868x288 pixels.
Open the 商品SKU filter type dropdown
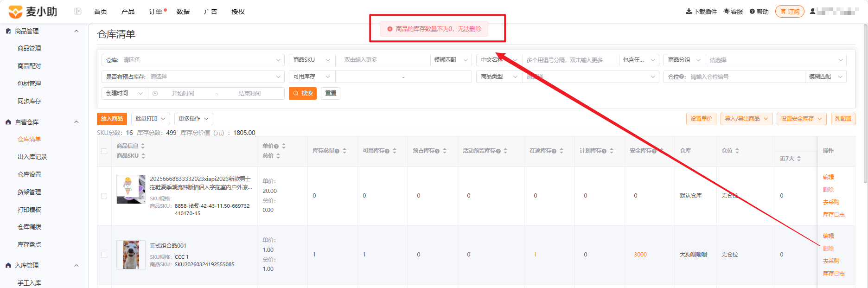coord(312,60)
